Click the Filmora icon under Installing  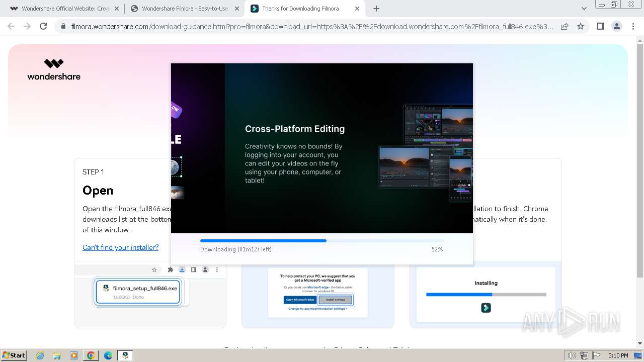[486, 308]
